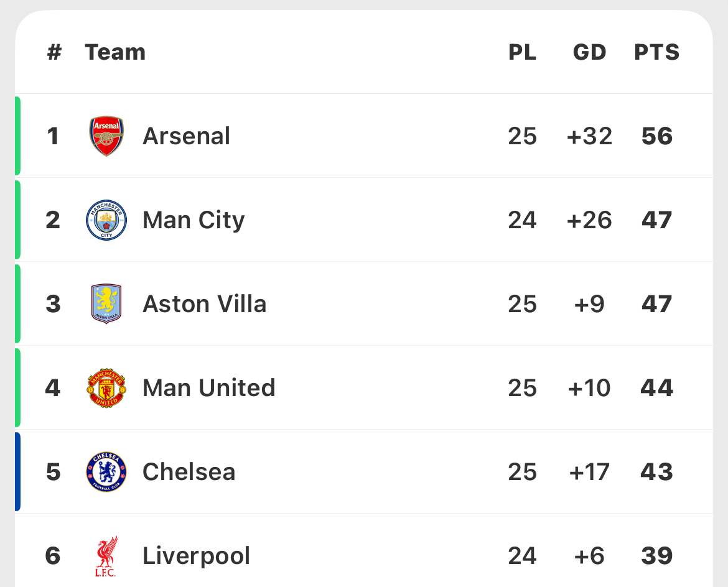Open the Man City team link
728x587 pixels.
(194, 220)
